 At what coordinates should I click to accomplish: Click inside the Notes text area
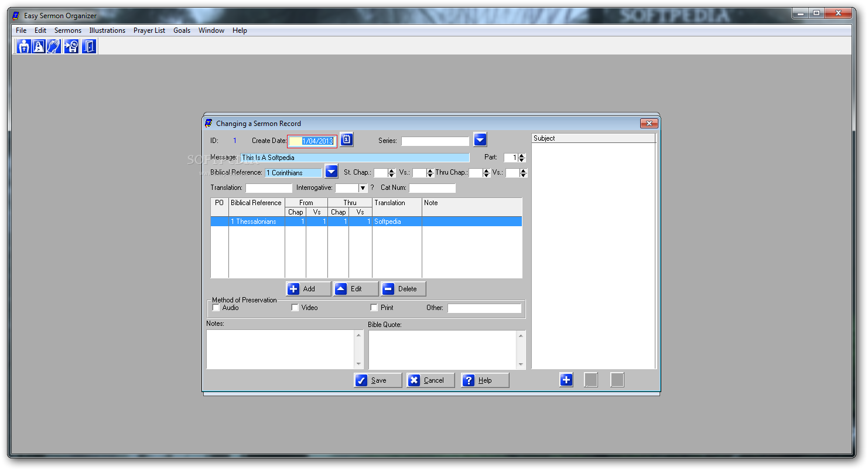281,349
